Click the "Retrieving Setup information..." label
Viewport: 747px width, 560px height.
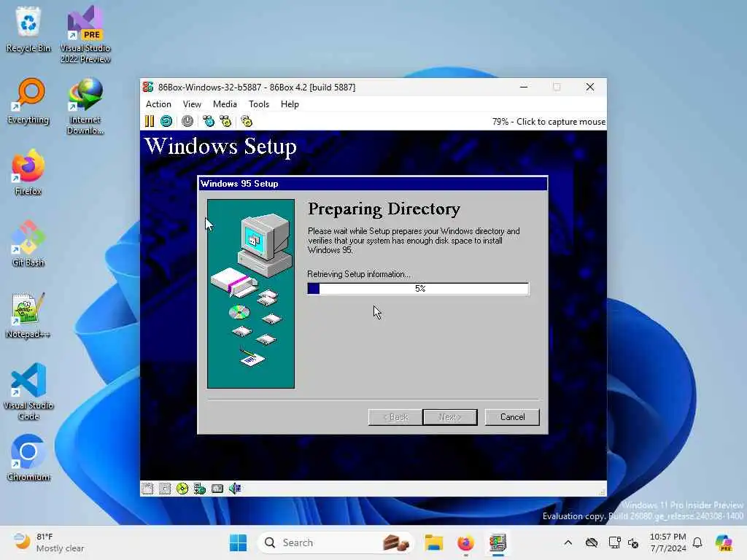[x=359, y=274]
